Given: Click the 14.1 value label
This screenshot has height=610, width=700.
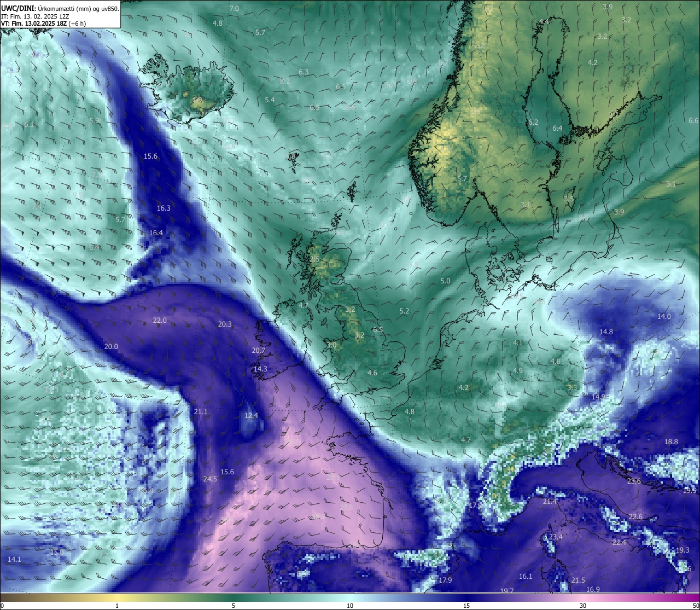Looking at the screenshot, I should tap(14, 559).
